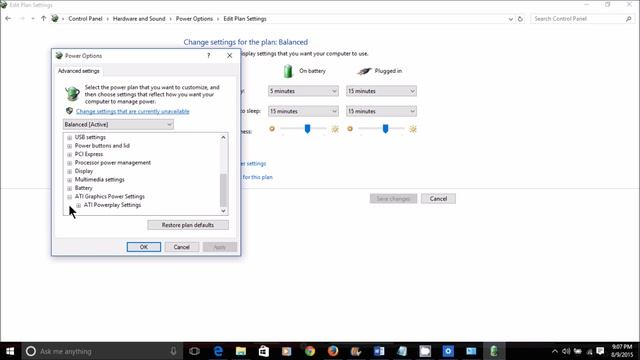Click the Power Options help question mark

(x=209, y=56)
